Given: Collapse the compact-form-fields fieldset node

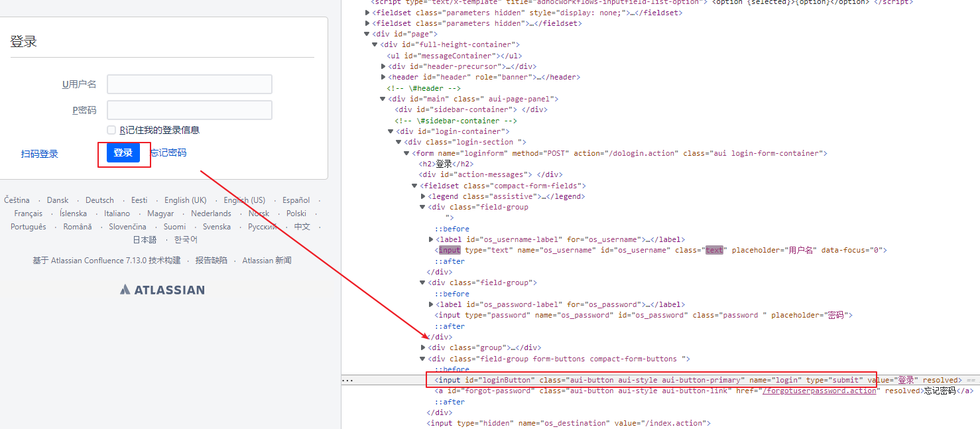Looking at the screenshot, I should pos(415,186).
